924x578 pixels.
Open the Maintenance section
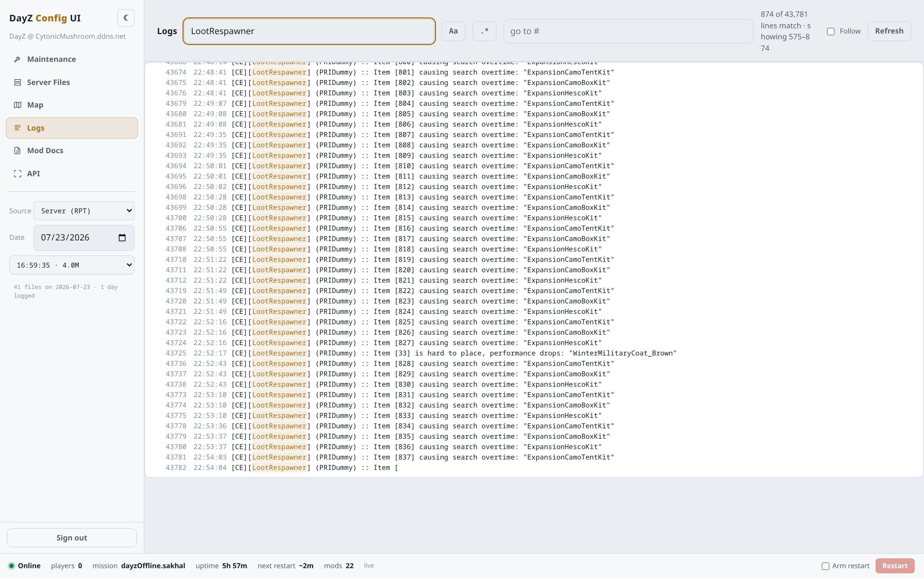point(72,59)
